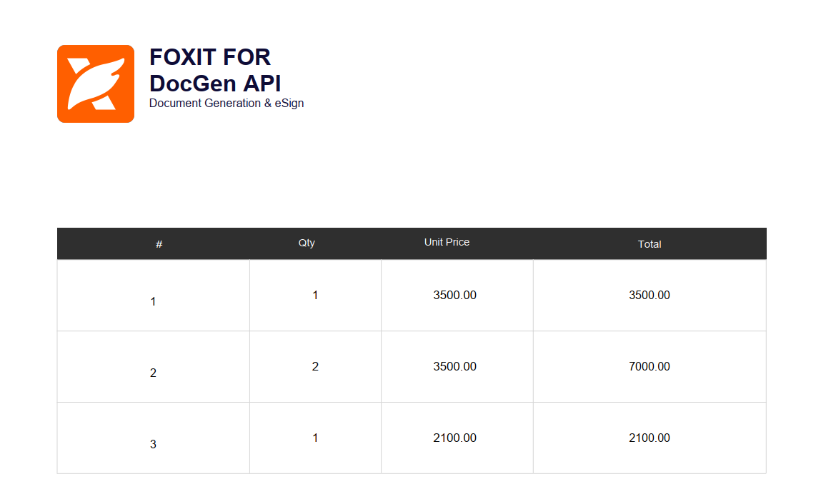The height and width of the screenshot is (504, 826).
Task: Click the total 3500.00 in row one
Action: coord(650,295)
